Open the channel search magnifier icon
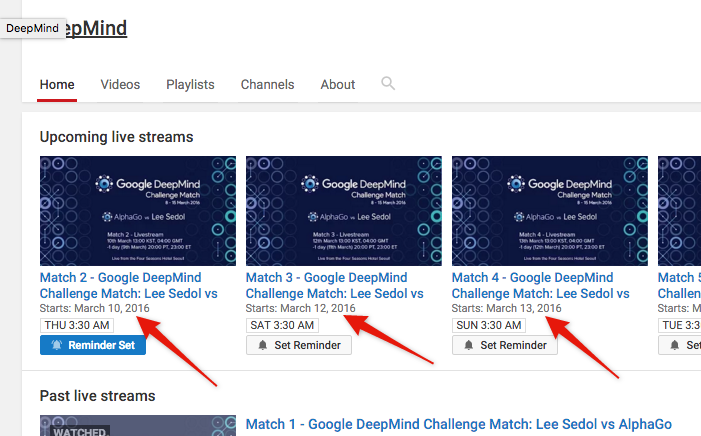This screenshot has height=436, width=701. pyautogui.click(x=388, y=83)
